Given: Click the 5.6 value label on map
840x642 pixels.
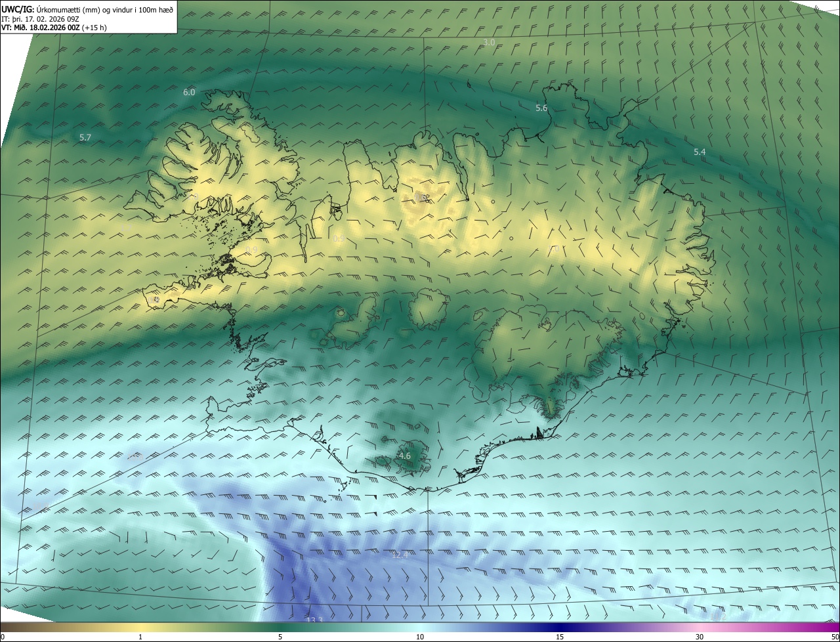Looking at the screenshot, I should tap(541, 108).
